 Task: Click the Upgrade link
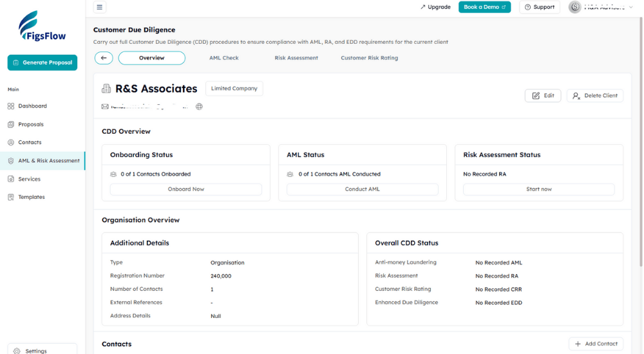(x=435, y=7)
